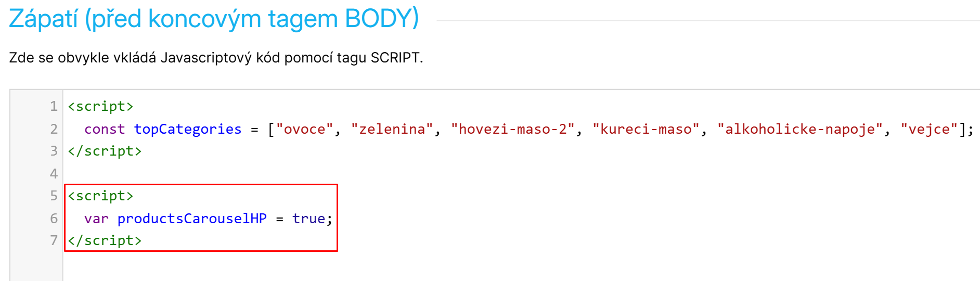This screenshot has width=980, height=281.
Task: Click the "alkoholicke-napoje" string
Action: click(800, 129)
